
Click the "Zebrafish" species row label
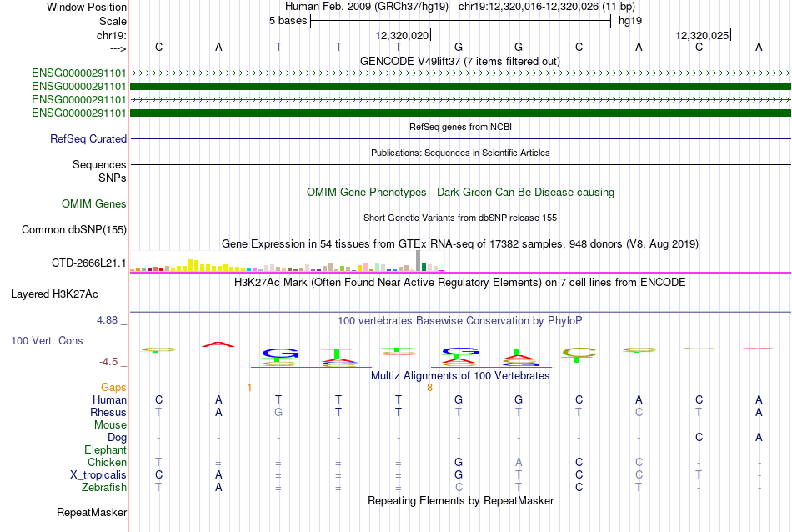point(104,488)
